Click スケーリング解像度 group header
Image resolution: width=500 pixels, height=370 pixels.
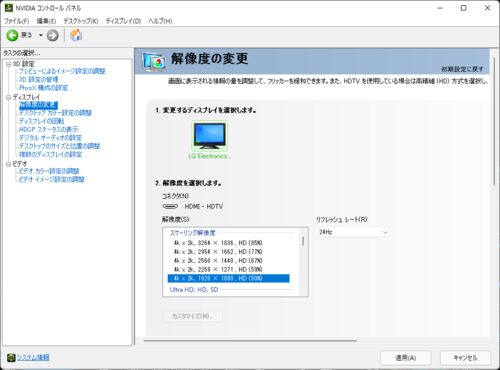click(193, 233)
